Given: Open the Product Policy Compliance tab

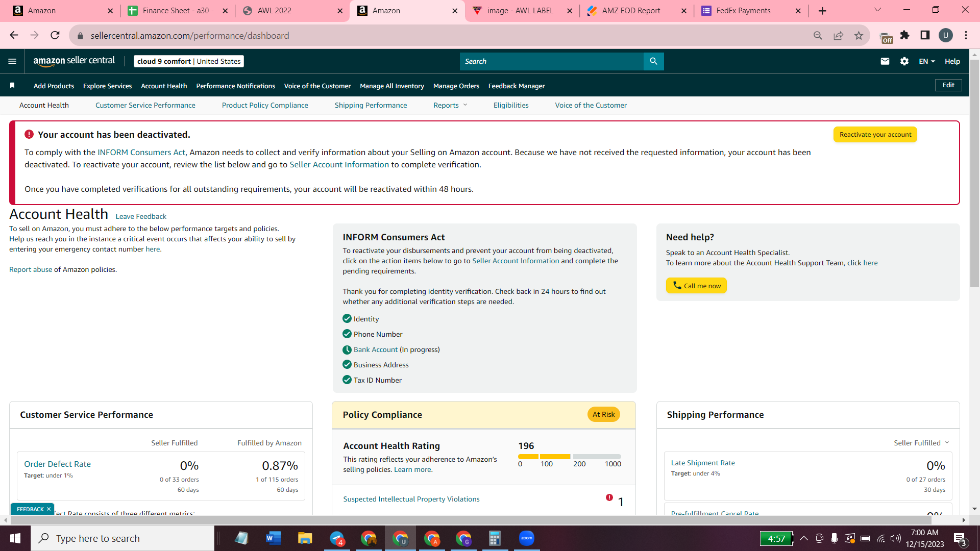Looking at the screenshot, I should pyautogui.click(x=265, y=105).
